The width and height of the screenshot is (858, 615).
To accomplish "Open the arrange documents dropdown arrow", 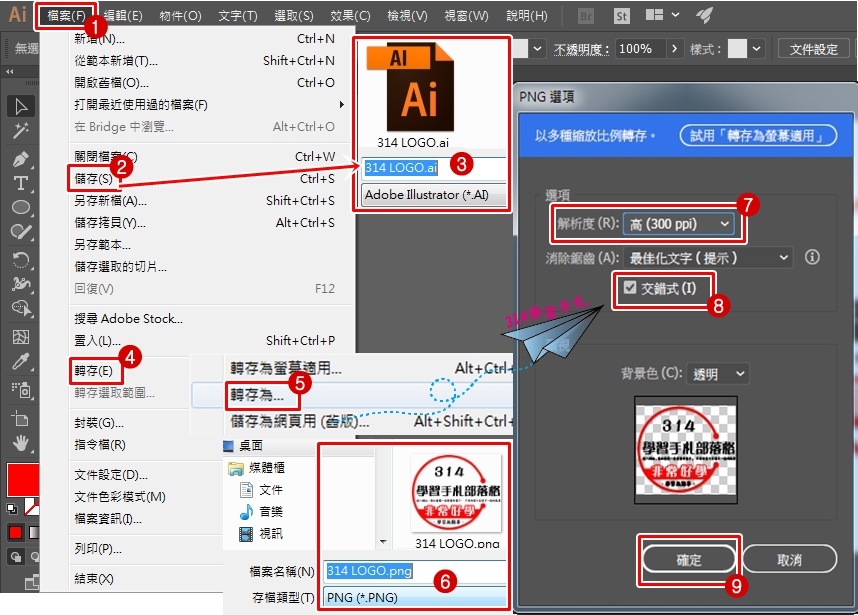I will [675, 15].
